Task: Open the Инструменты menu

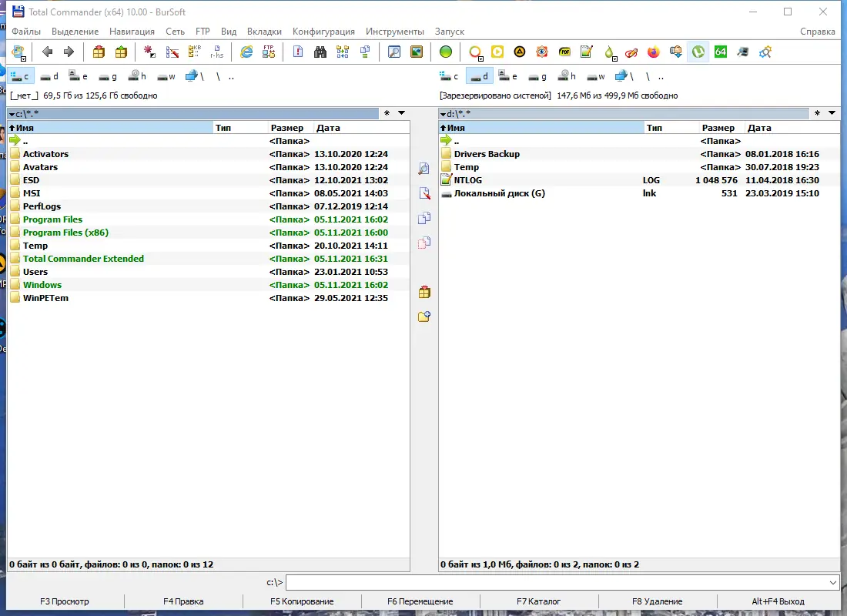Action: pyautogui.click(x=395, y=32)
